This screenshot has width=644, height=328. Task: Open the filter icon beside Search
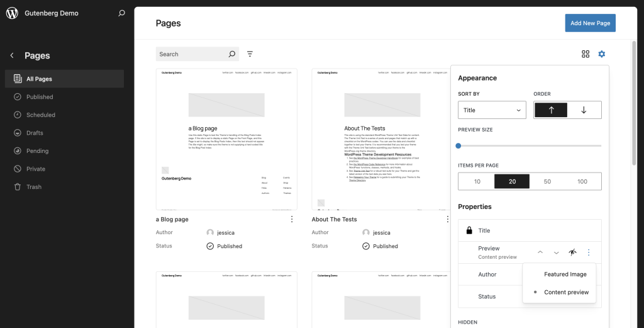click(250, 54)
